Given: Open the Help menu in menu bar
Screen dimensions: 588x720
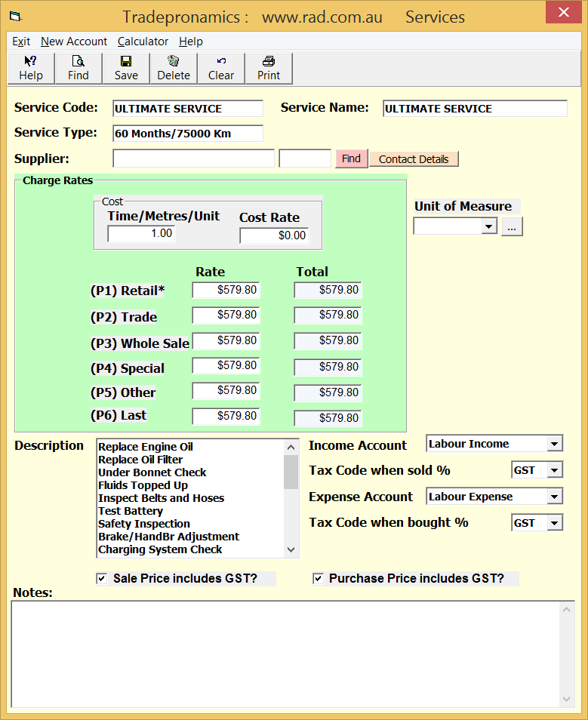Looking at the screenshot, I should [191, 42].
